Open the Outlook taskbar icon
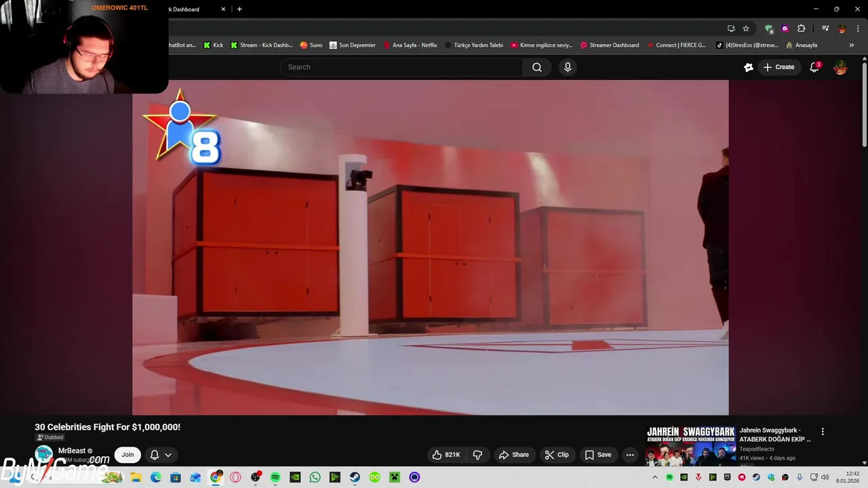The height and width of the screenshot is (488, 868). click(195, 477)
